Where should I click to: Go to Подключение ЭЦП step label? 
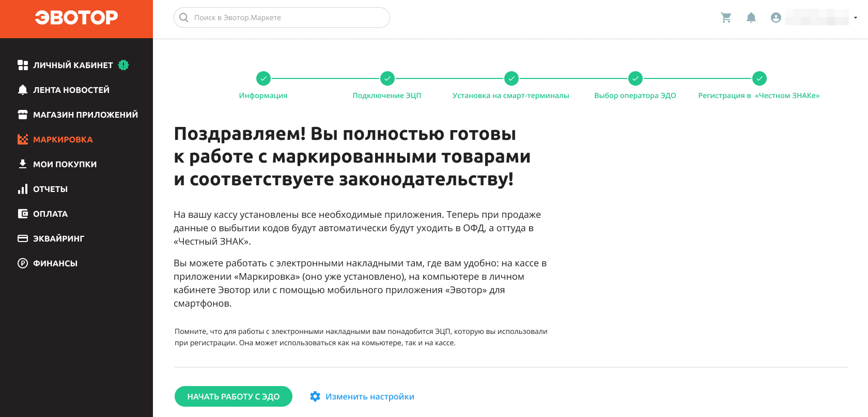[387, 95]
